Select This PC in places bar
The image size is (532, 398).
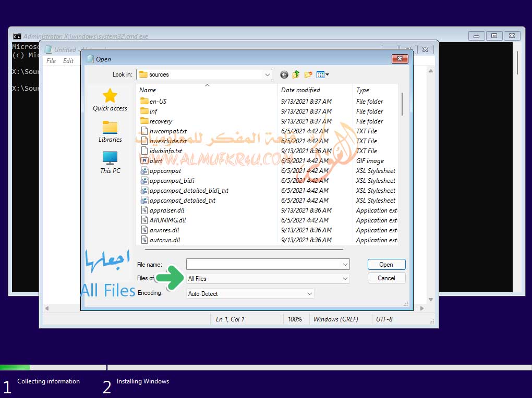[110, 163]
